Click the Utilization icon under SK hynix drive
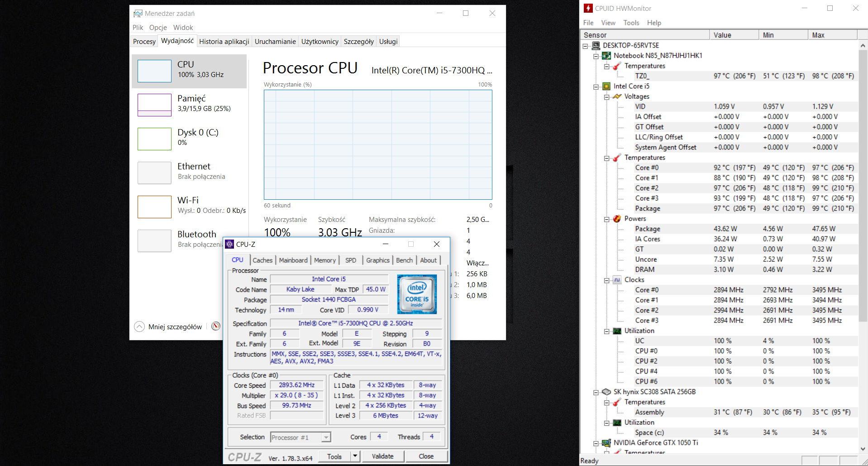This screenshot has height=466, width=868. tap(617, 423)
